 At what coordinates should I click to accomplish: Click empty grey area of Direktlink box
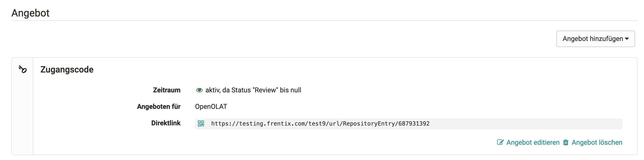click(525, 124)
